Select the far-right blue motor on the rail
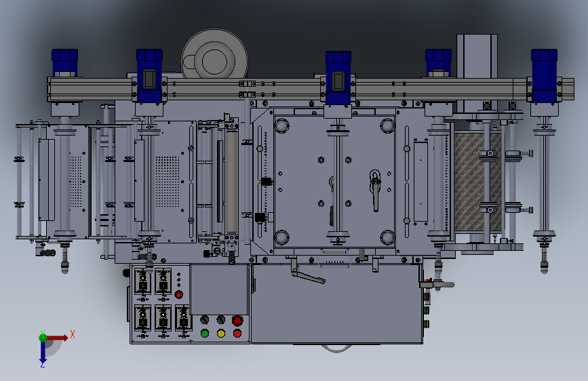588x381 pixels. (x=544, y=76)
